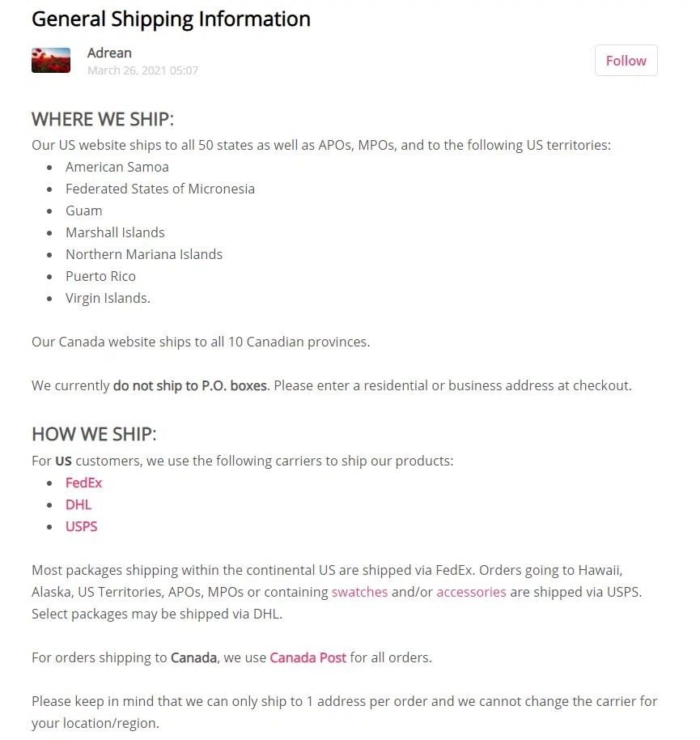Click the Marshall Islands list item

(115, 232)
